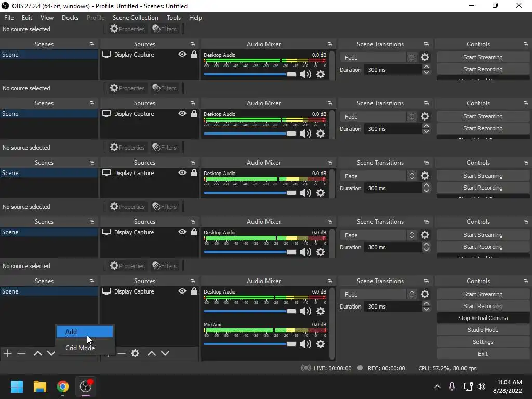Click the OBS logo in title bar
This screenshot has height=399, width=532.
pos(5,6)
